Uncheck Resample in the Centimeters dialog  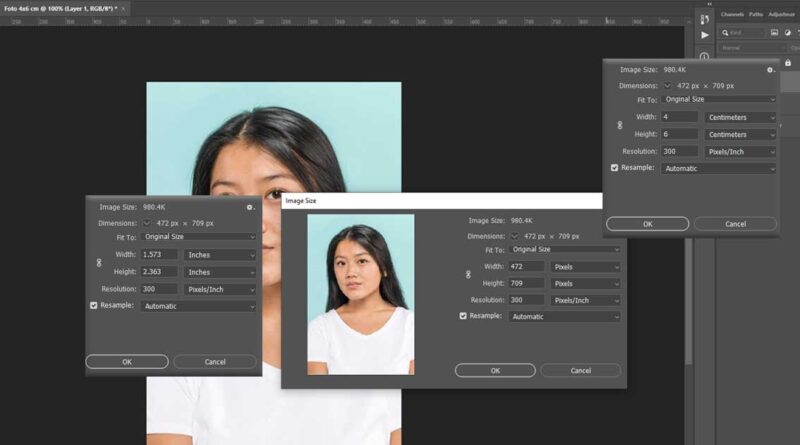[x=615, y=168]
